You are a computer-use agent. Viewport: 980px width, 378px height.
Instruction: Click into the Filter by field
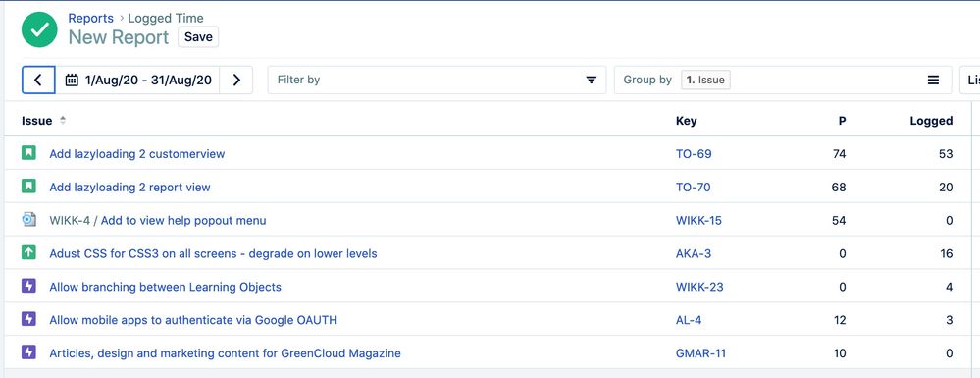tap(437, 81)
